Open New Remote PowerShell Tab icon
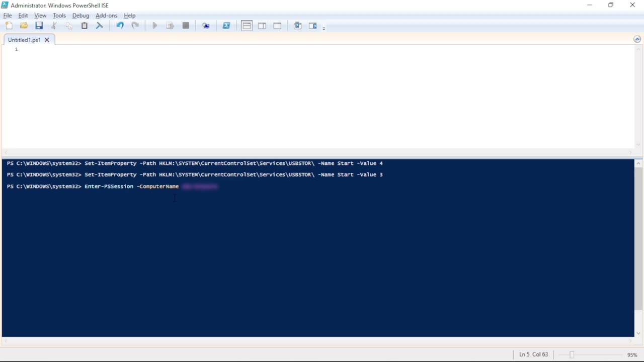The image size is (644, 362). [206, 26]
